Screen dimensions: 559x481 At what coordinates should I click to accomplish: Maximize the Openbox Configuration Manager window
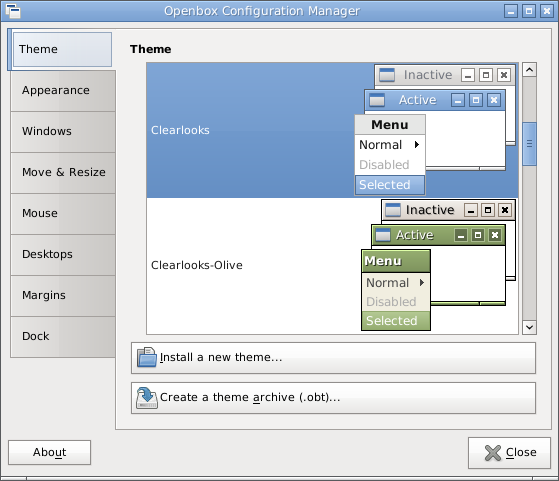coord(529,11)
